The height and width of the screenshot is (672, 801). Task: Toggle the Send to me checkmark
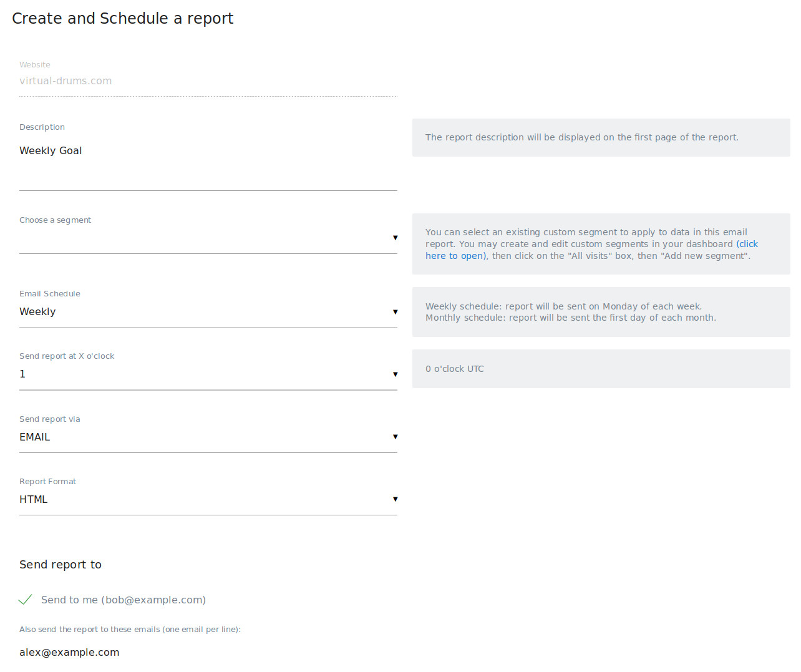pos(26,600)
